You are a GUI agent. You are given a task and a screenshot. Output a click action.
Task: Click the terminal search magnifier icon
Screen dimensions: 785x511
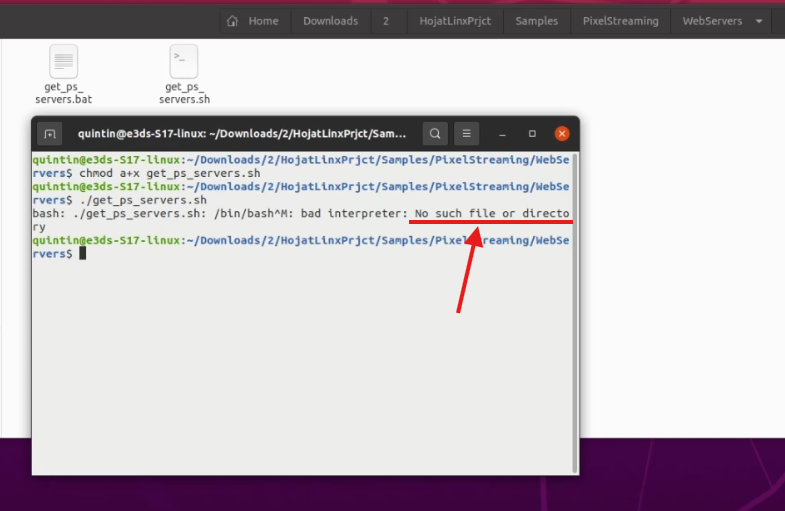pyautogui.click(x=435, y=133)
